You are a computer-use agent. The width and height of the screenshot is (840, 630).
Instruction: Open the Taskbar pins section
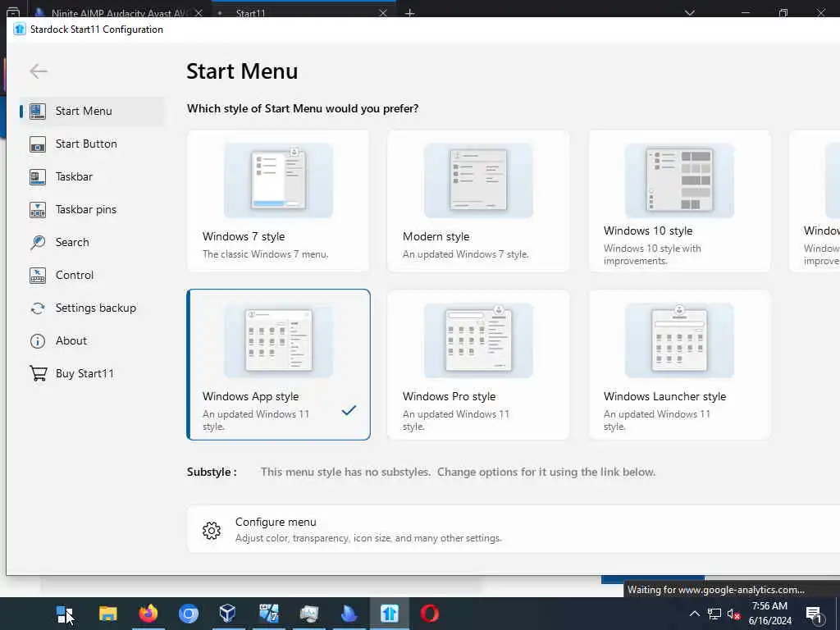(x=92, y=209)
